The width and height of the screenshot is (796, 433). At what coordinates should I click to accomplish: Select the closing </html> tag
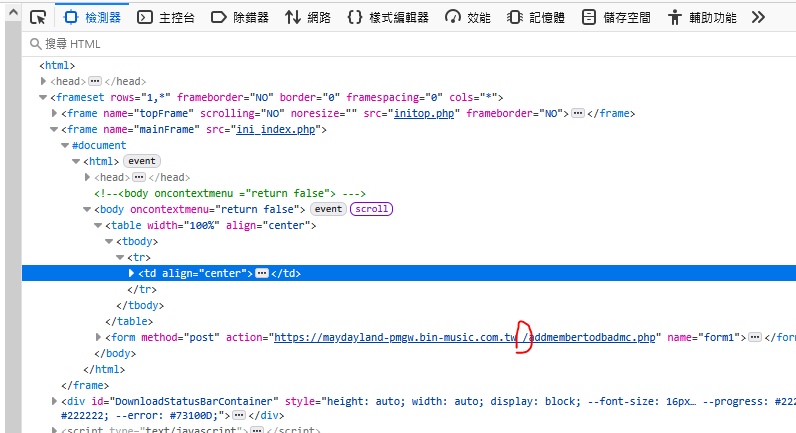(x=104, y=369)
